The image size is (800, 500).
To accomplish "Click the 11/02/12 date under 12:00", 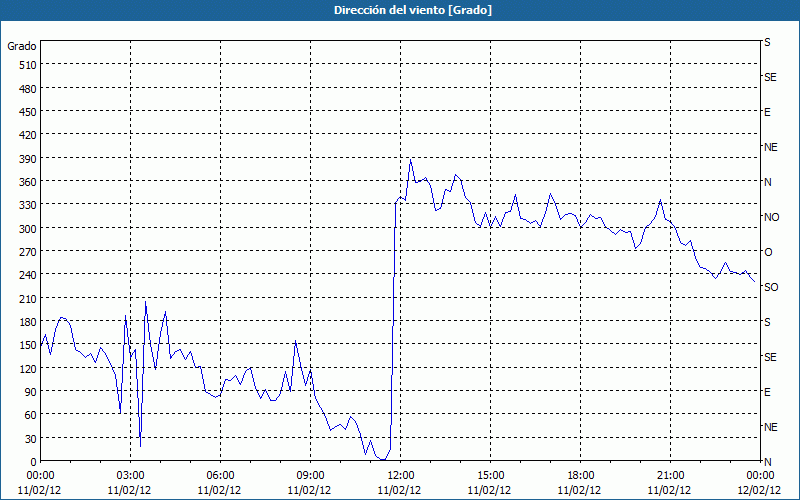I will [399, 490].
